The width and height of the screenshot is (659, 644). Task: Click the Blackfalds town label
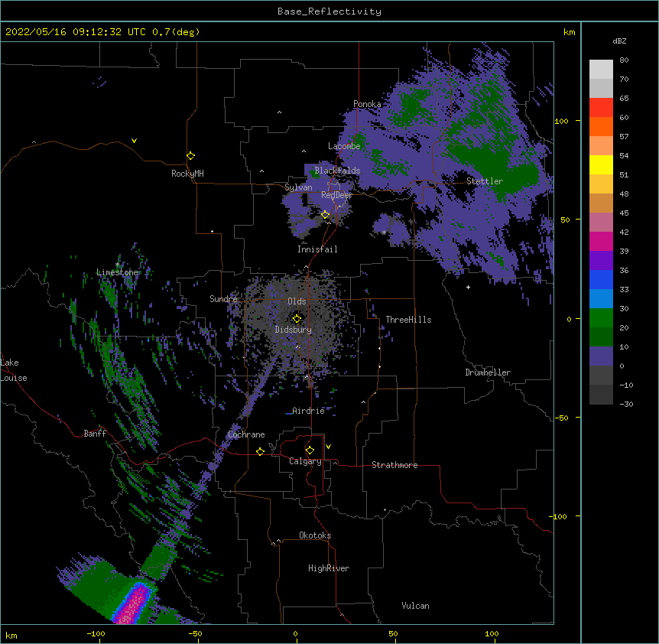pos(337,171)
